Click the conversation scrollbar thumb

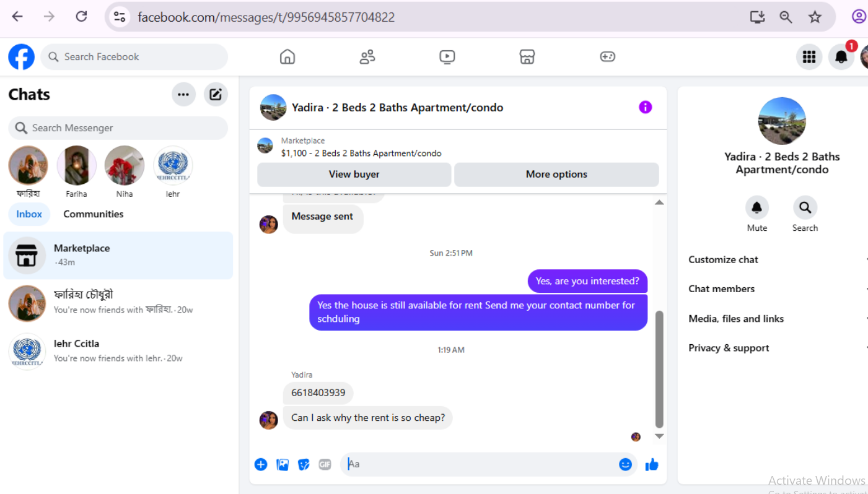click(x=659, y=369)
